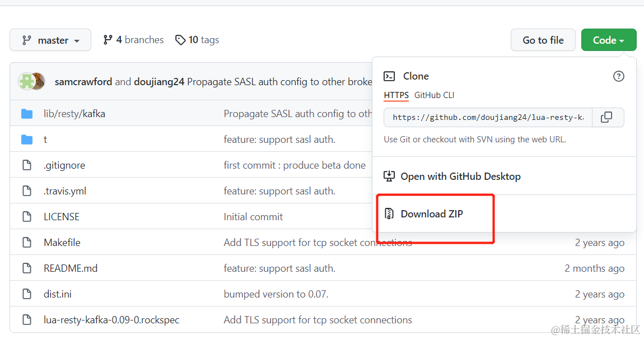
Task: Click the clone URL input field
Action: [x=488, y=118]
